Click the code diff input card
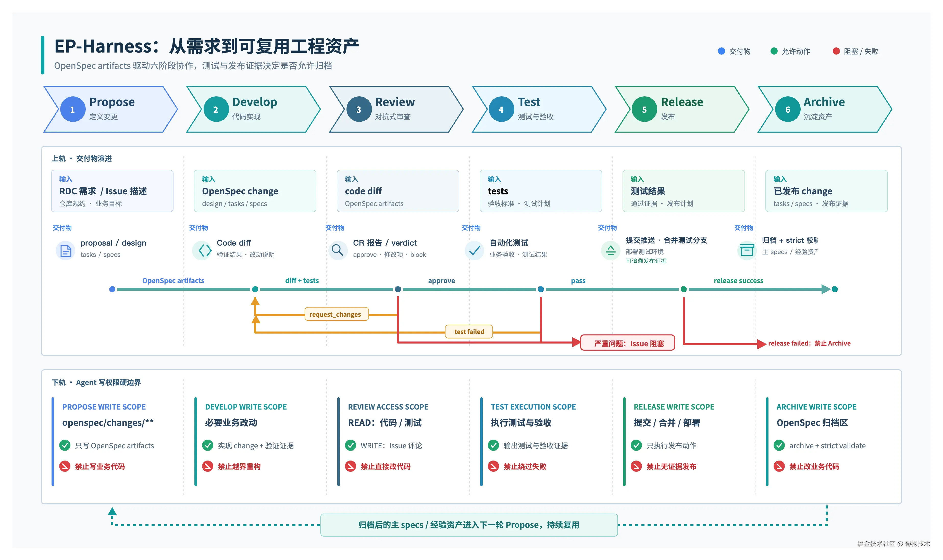The width and height of the screenshot is (943, 560). (x=398, y=191)
